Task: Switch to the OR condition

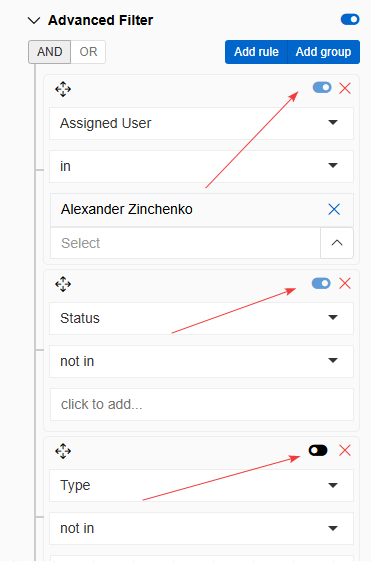Action: [x=88, y=52]
